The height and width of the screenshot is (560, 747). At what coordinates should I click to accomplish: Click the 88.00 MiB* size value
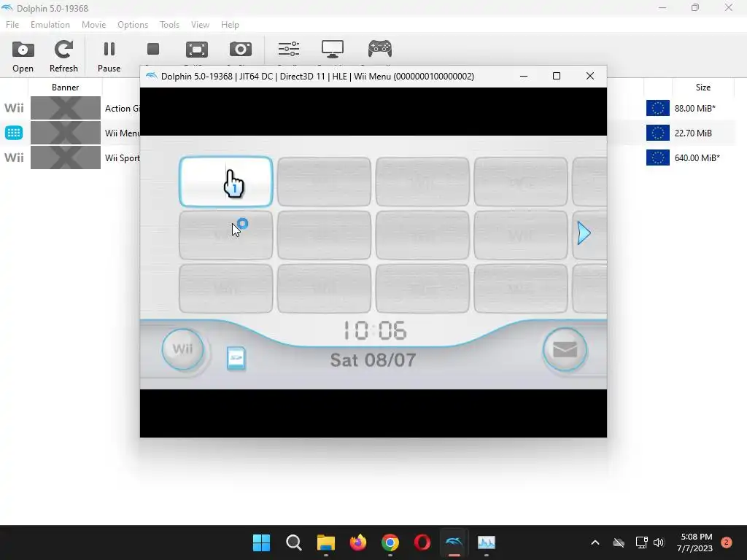tap(695, 109)
